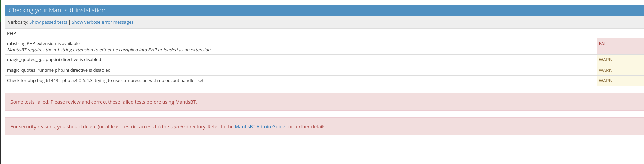Select the PHP section header row

[325, 33]
